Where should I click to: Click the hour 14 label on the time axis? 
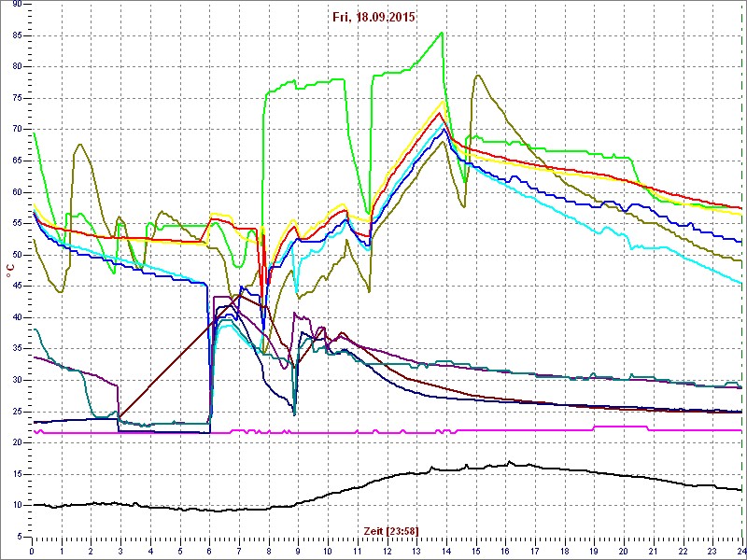(446, 553)
